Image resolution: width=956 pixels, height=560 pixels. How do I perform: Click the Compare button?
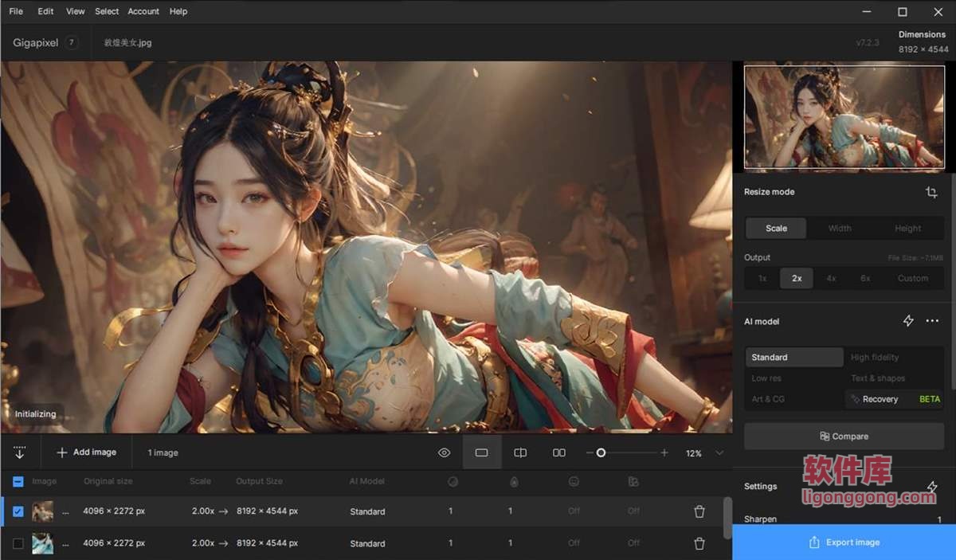click(x=844, y=437)
